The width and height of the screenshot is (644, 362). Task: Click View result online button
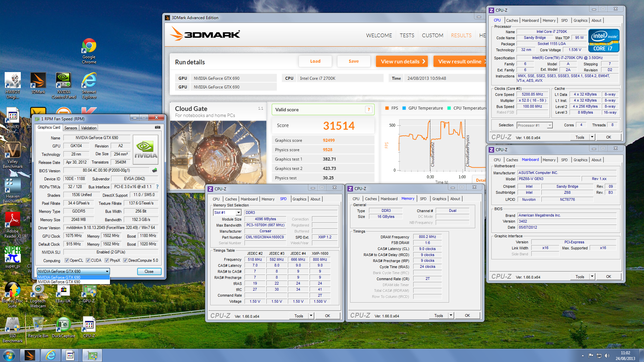[460, 61]
